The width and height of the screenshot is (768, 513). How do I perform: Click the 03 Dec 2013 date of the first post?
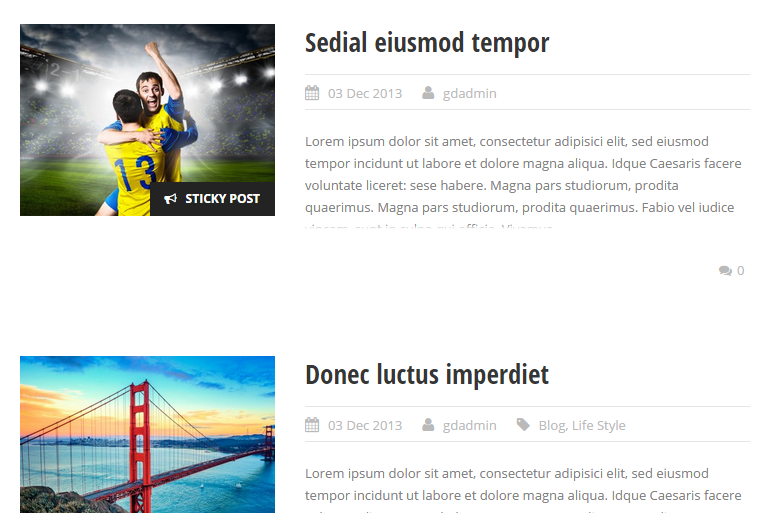click(365, 93)
